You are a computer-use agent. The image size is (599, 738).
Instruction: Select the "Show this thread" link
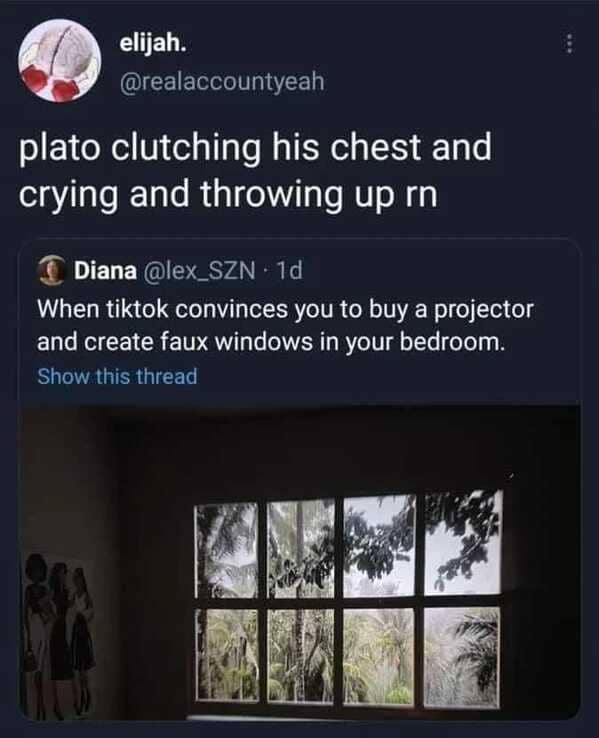(x=117, y=376)
